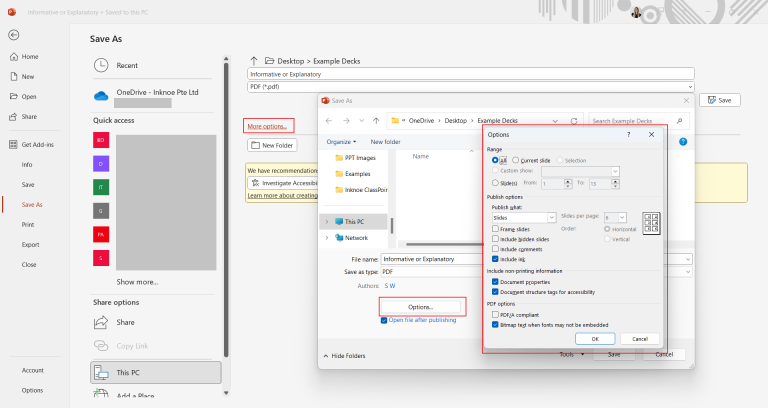This screenshot has width=768, height=408.
Task: Select the Current slide radio button
Action: point(516,160)
